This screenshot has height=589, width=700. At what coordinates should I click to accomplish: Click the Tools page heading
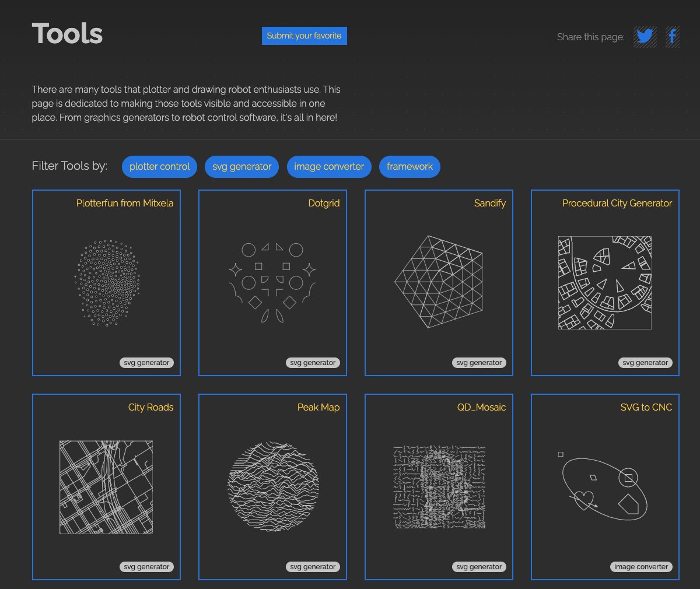tap(67, 34)
